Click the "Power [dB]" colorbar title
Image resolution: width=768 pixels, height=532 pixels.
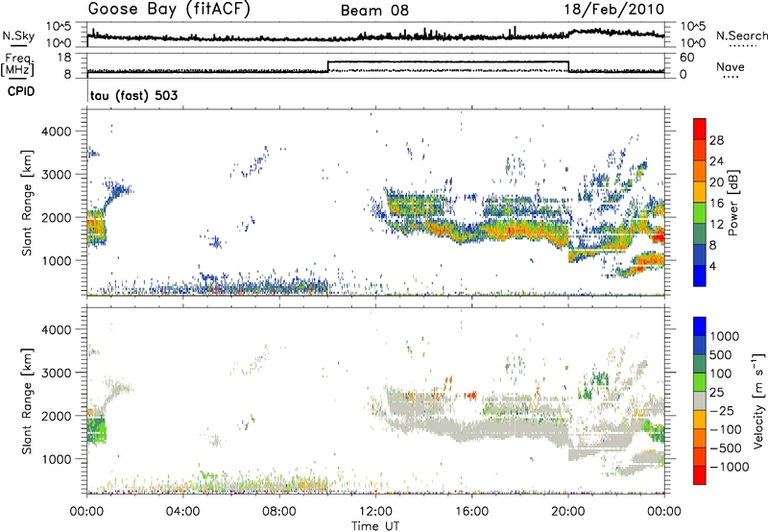point(732,203)
